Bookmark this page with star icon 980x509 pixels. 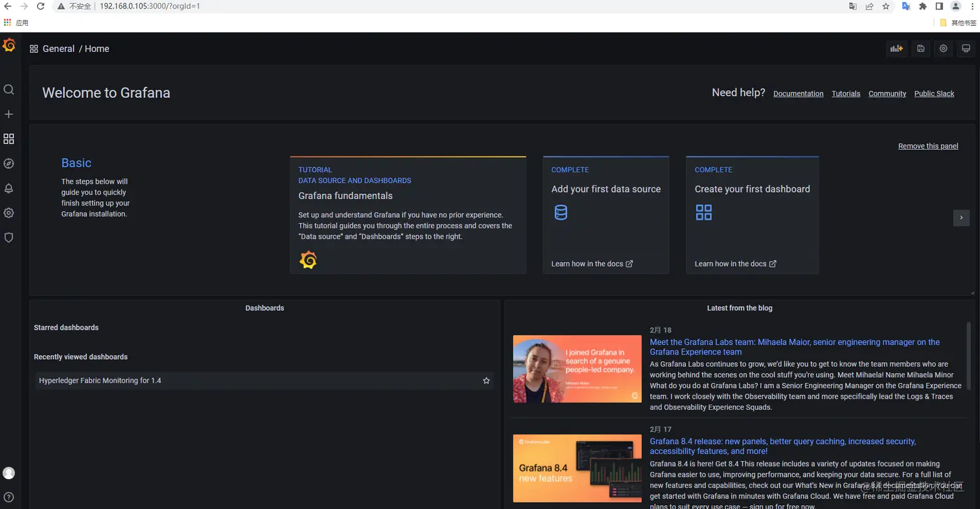(x=885, y=6)
